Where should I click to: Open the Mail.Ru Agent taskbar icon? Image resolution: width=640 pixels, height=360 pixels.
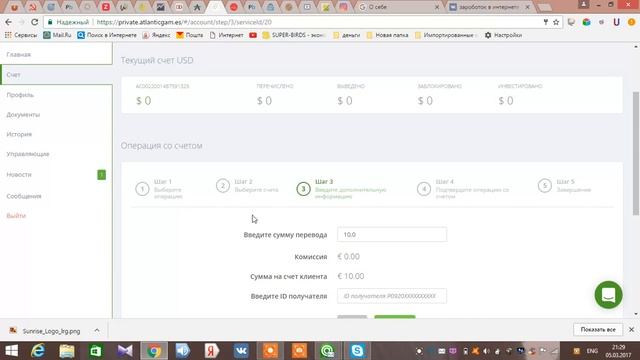[328, 351]
